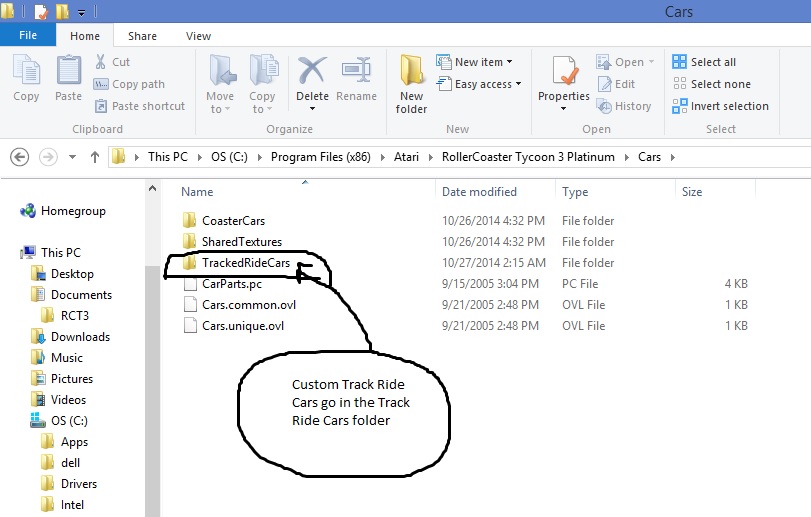Viewport: 811px width, 517px height.
Task: Expand the chevron after Cars breadcrumb
Action: (x=672, y=157)
